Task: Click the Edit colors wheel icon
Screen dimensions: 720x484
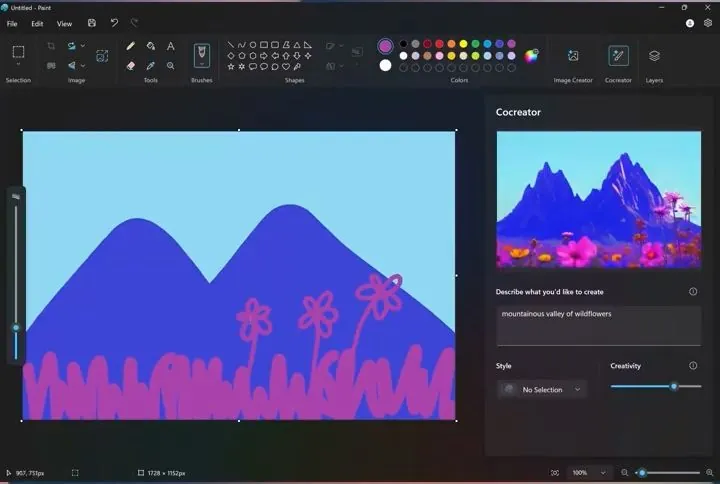Action: pos(531,55)
